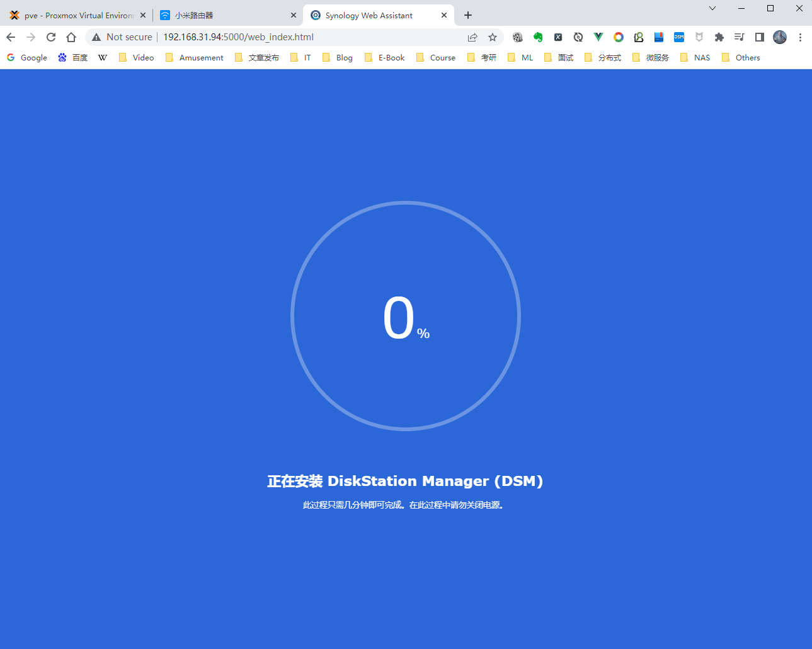Open the IT bookmarks folder
Screen dimensions: 812x649
(300, 57)
